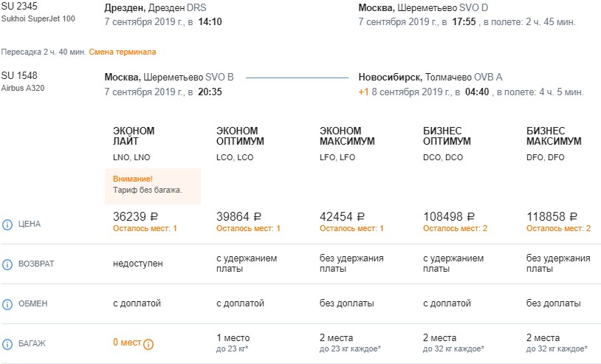This screenshot has height=364, width=601.
Task: Choose Бизнес Оптимум price 108498 ₽
Action: pyautogui.click(x=448, y=217)
